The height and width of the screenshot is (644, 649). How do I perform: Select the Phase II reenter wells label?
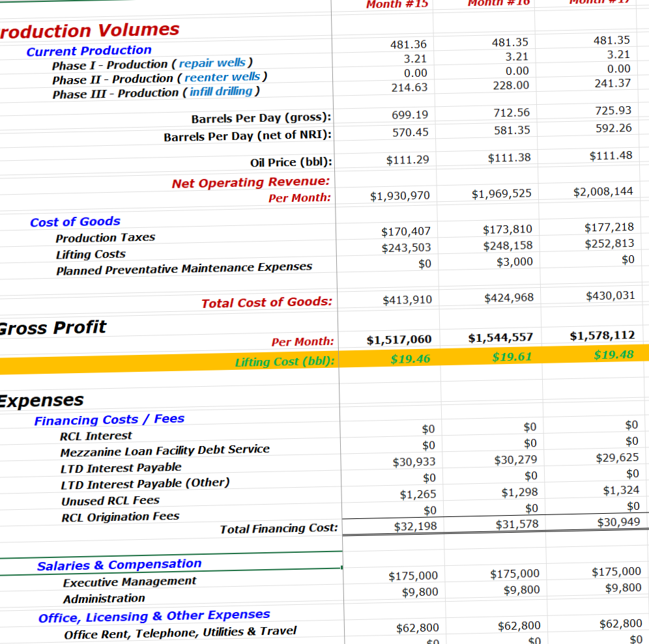coord(160,78)
